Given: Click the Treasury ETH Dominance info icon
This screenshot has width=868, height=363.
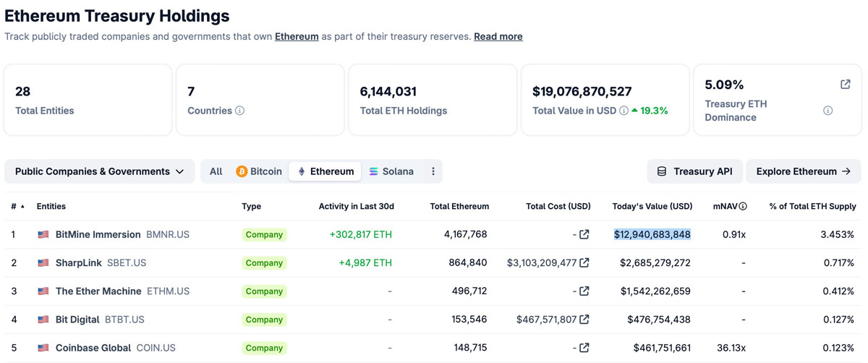Looking at the screenshot, I should pyautogui.click(x=827, y=111).
